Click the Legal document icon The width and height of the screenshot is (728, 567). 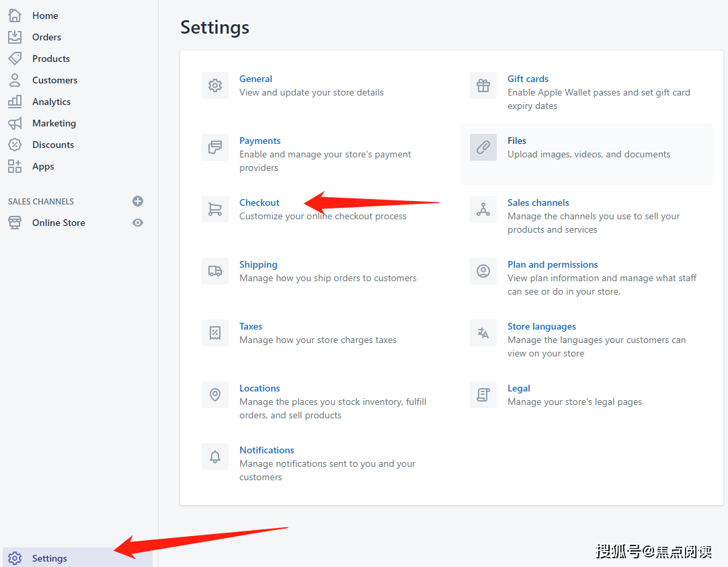483,395
